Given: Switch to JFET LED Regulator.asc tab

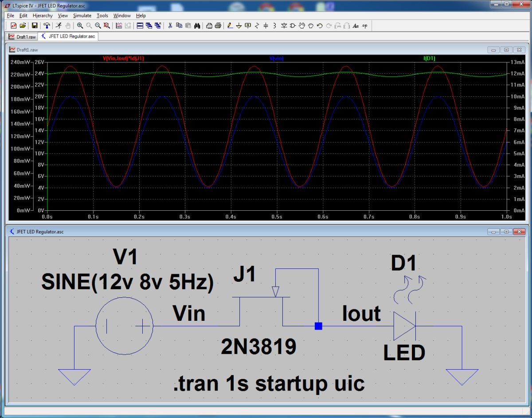Looking at the screenshot, I should click(x=68, y=36).
